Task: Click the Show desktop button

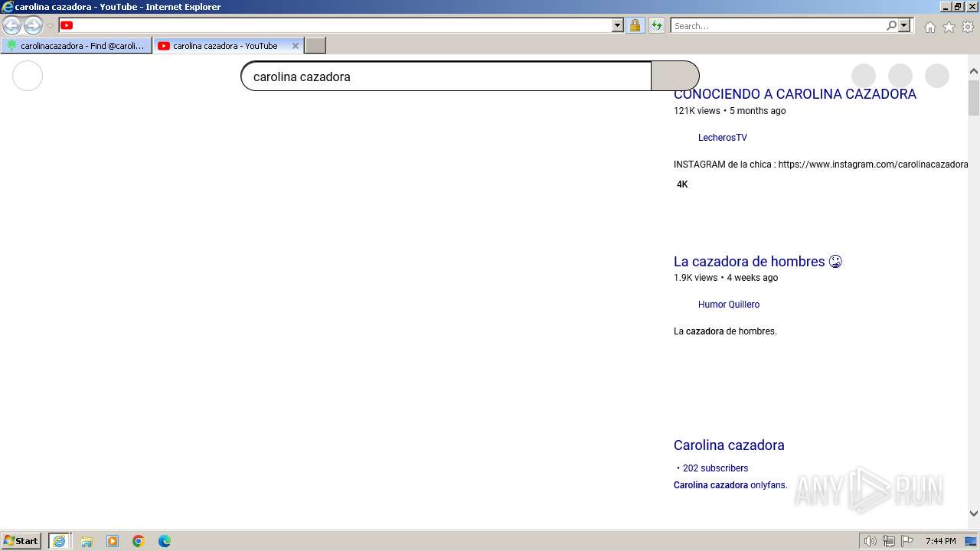Action: point(972,541)
